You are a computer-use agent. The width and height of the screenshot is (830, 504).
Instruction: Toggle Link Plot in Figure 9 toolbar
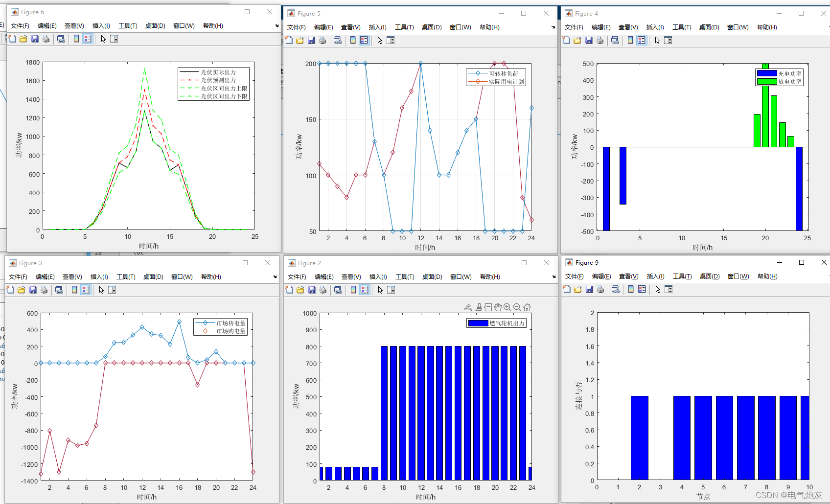click(616, 289)
